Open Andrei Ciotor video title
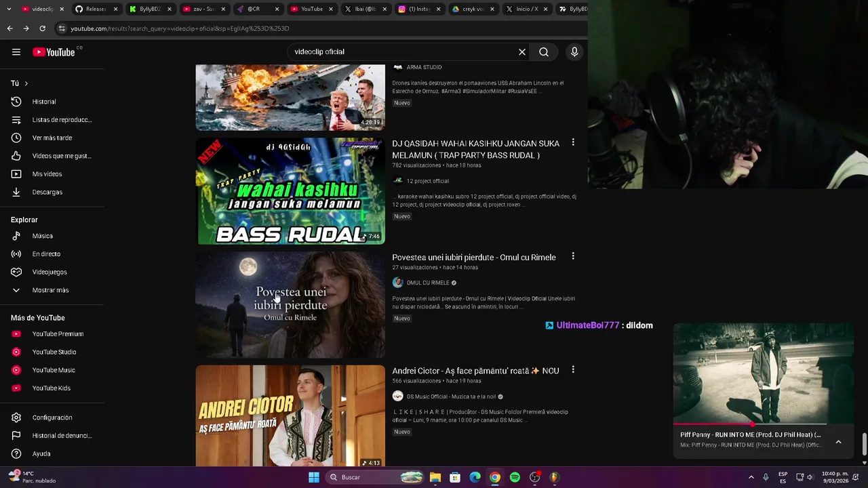 click(x=475, y=371)
